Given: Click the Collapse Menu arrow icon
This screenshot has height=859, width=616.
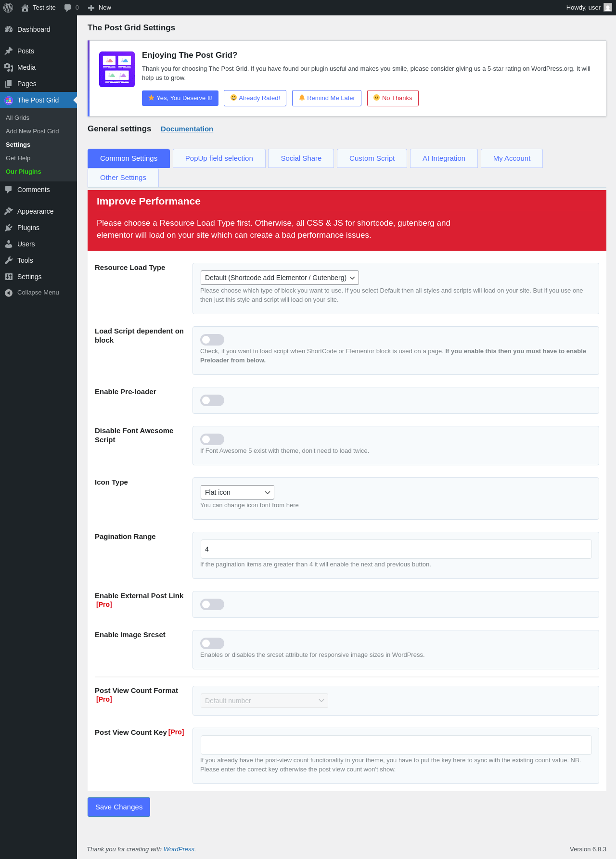Looking at the screenshot, I should pyautogui.click(x=9, y=293).
